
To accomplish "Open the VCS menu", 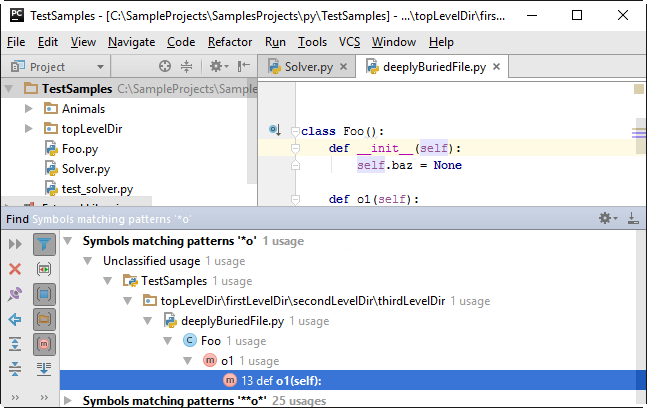I will click(x=349, y=42).
